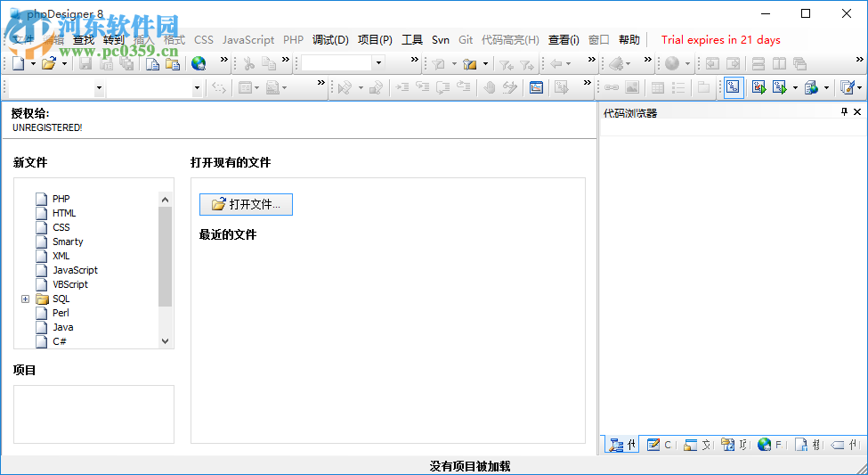The height and width of the screenshot is (475, 868).
Task: Open dropdown arrow next to yellow filter icon
Action: point(485,64)
